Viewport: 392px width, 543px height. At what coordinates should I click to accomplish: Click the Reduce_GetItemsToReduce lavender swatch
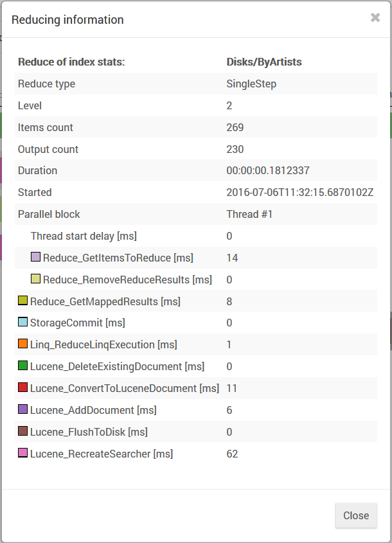click(x=36, y=257)
